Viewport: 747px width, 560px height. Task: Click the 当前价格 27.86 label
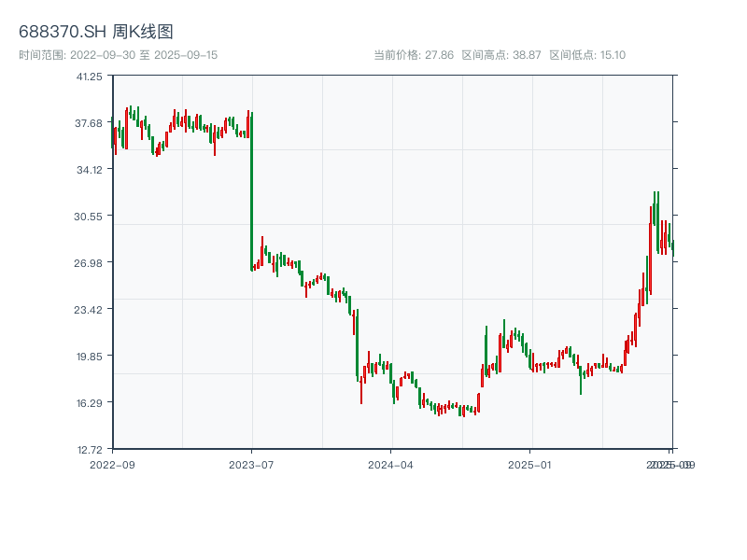pyautogui.click(x=413, y=55)
